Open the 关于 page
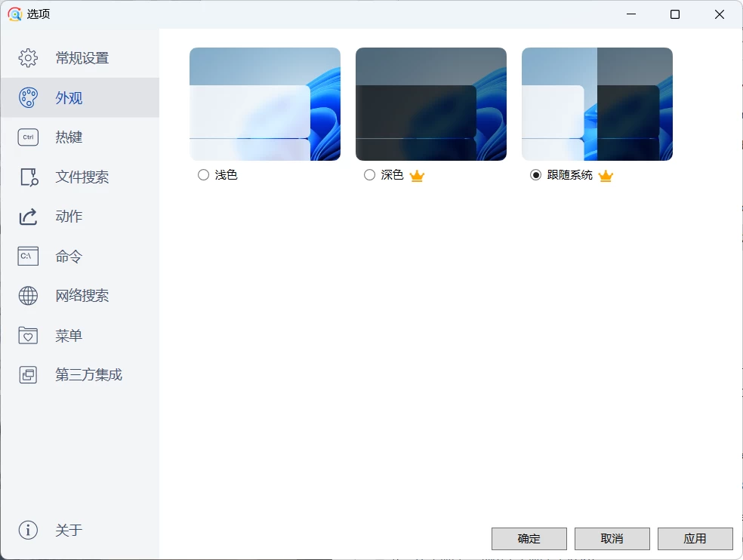 coord(79,530)
